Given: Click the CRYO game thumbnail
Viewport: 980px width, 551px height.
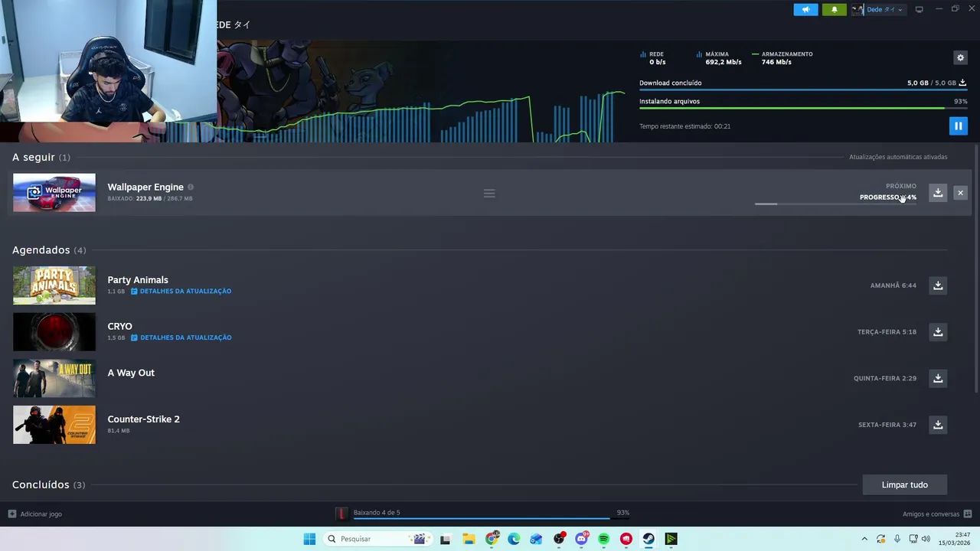Looking at the screenshot, I should (x=54, y=332).
